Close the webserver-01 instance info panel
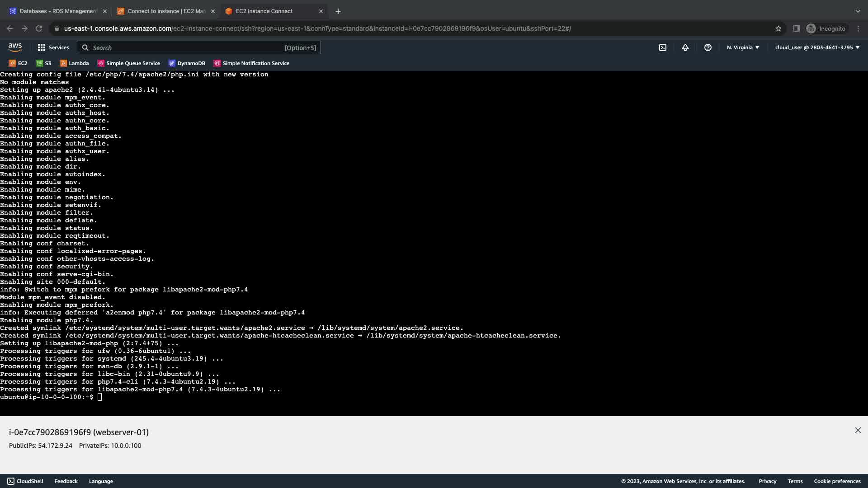The width and height of the screenshot is (868, 488). (858, 430)
